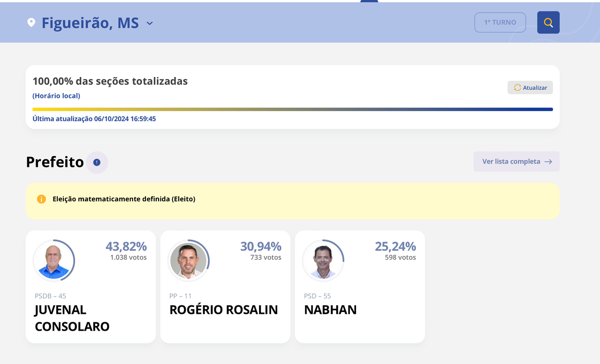Click the yellow search magnifier icon

[x=548, y=23]
